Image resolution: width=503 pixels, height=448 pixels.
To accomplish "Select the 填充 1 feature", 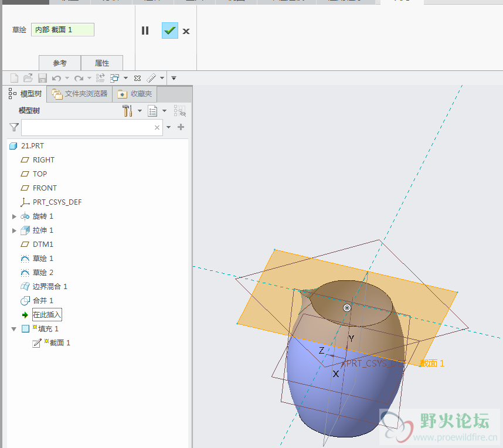I will (x=48, y=329).
